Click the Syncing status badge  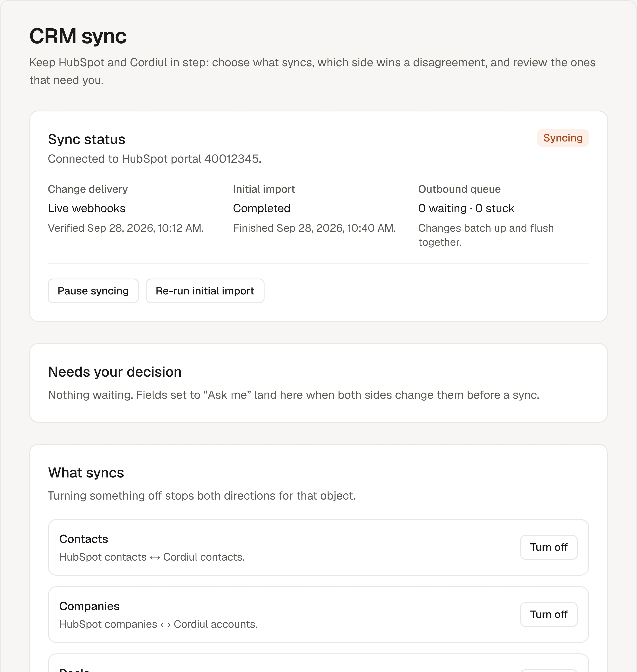click(563, 138)
